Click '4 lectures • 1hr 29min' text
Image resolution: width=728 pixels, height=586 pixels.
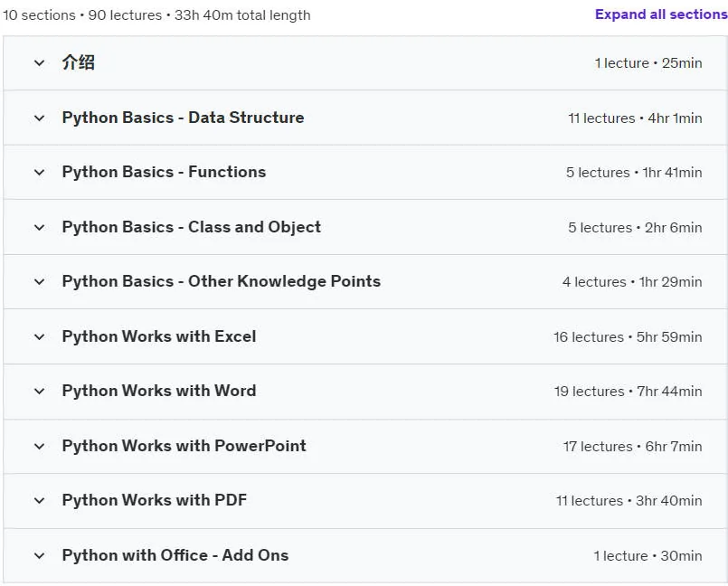pos(632,282)
